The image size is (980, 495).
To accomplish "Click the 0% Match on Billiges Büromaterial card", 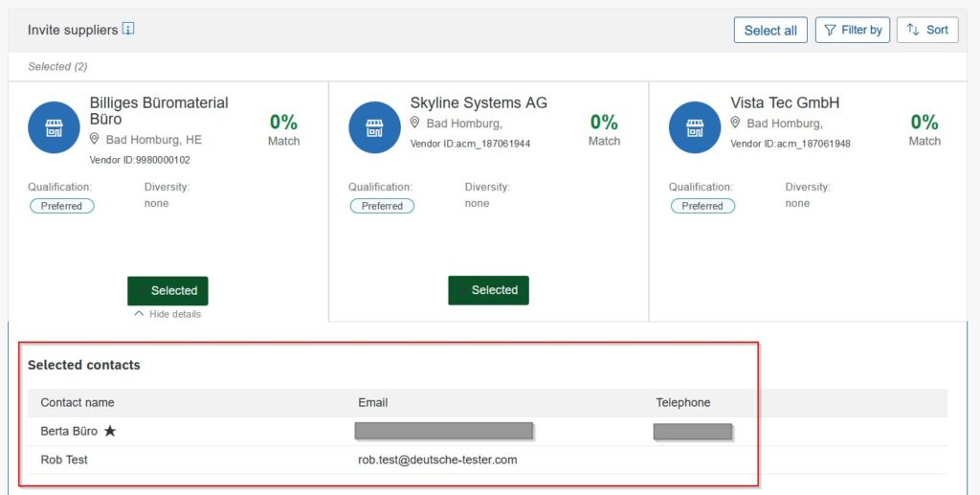I will (x=283, y=129).
